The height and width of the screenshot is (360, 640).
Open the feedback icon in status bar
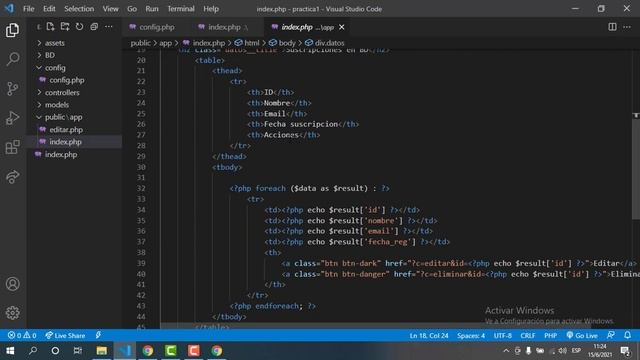(611, 336)
